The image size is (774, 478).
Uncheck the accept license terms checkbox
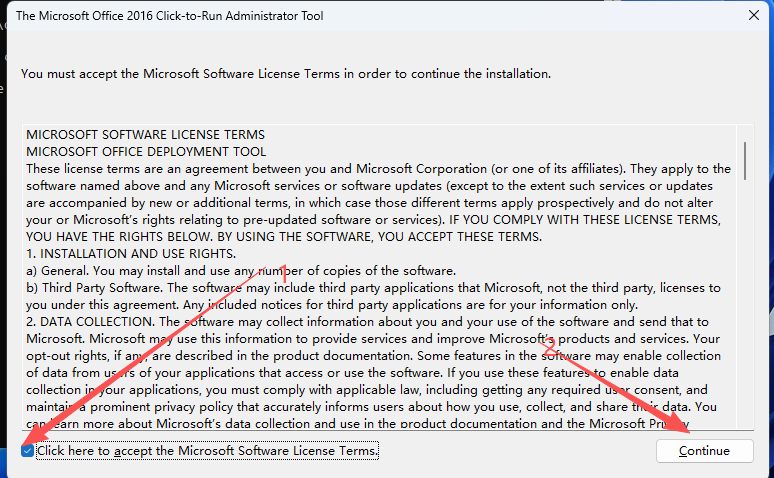tap(28, 452)
